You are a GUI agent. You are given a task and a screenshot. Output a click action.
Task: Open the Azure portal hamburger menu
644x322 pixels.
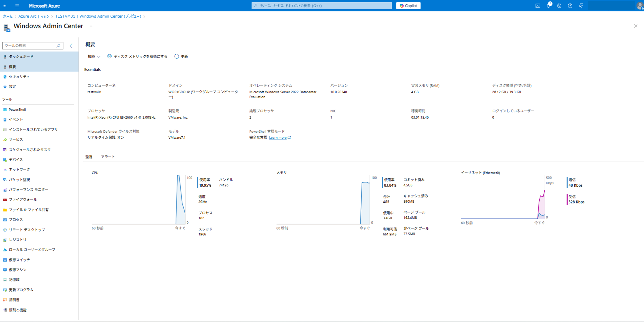coord(17,6)
